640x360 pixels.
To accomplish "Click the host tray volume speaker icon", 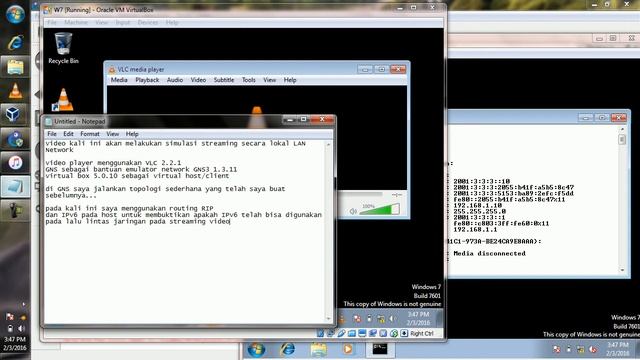I will tap(21, 328).
